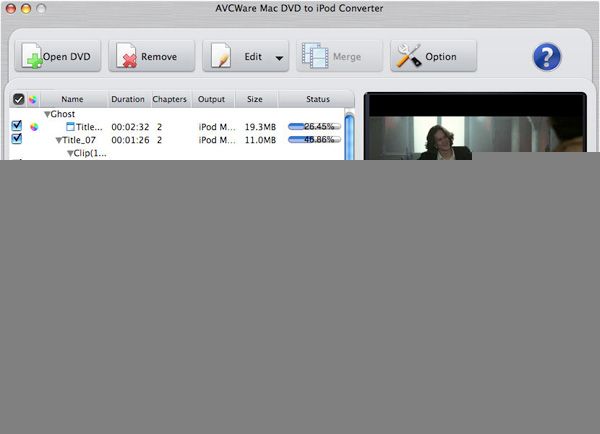This screenshot has height=434, width=600.
Task: Select the 00:01:26 duration cell
Action: pos(130,140)
